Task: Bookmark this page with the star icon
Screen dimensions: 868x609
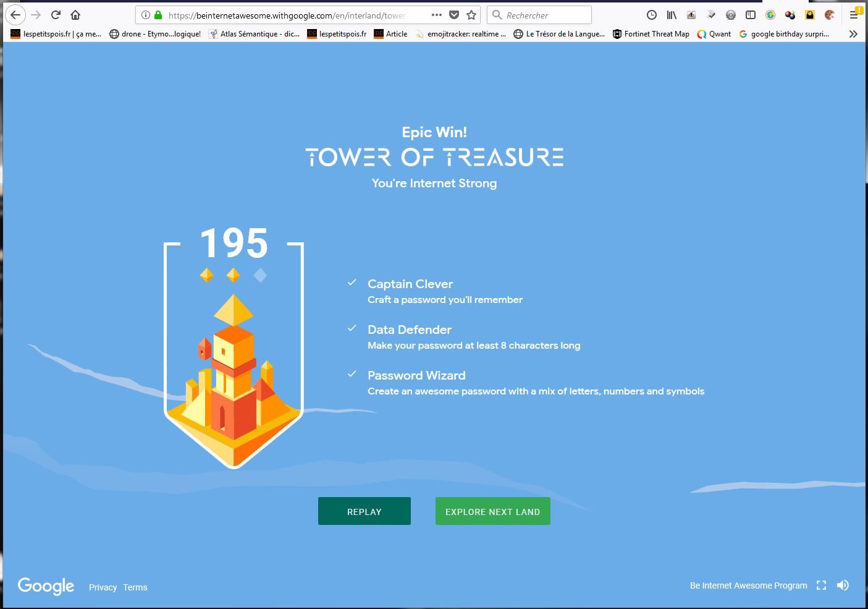Action: 471,15
